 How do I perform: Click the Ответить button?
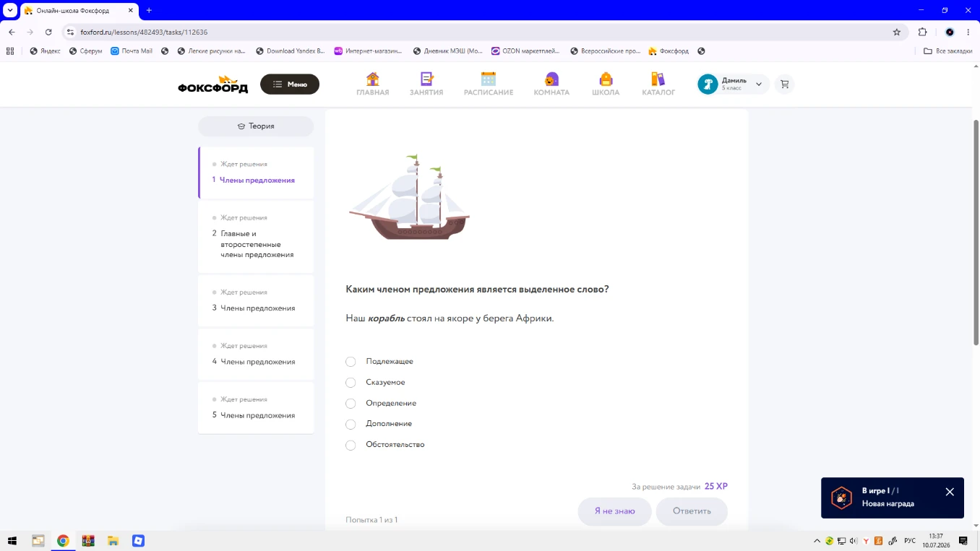(692, 511)
